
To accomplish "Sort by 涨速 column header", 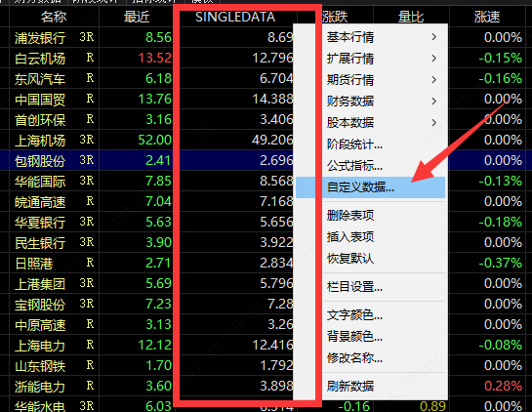I will pos(487,17).
